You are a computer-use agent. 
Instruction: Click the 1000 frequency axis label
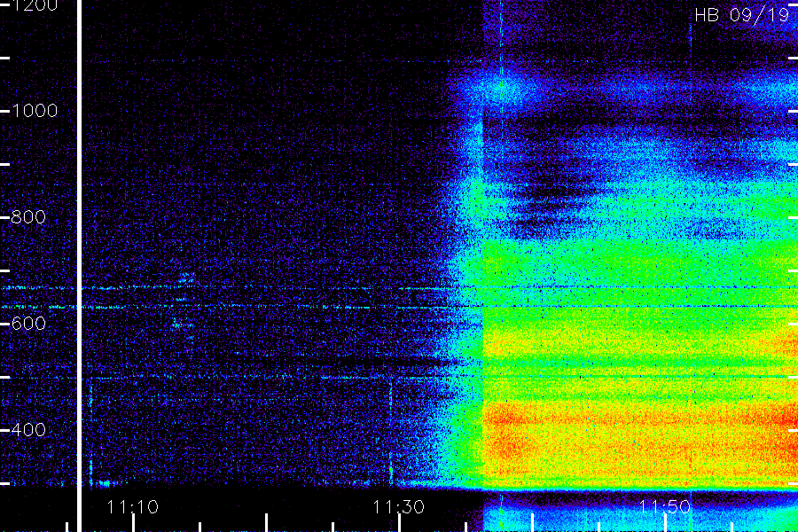(x=35, y=111)
